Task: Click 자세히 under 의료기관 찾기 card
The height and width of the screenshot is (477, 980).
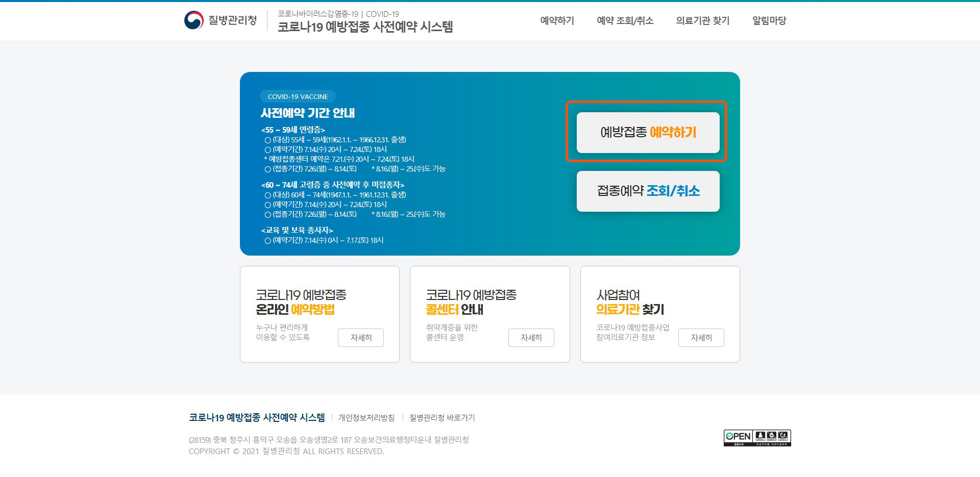Action: point(701,338)
